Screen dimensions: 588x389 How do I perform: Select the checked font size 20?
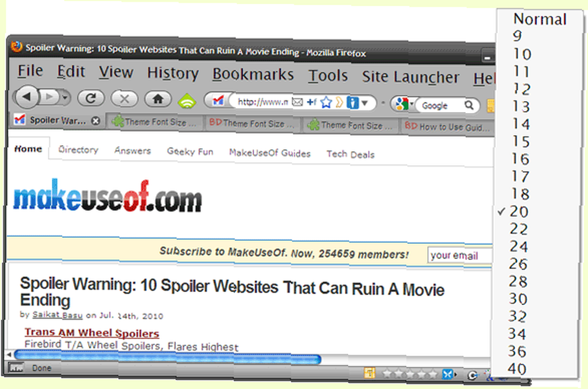click(519, 212)
